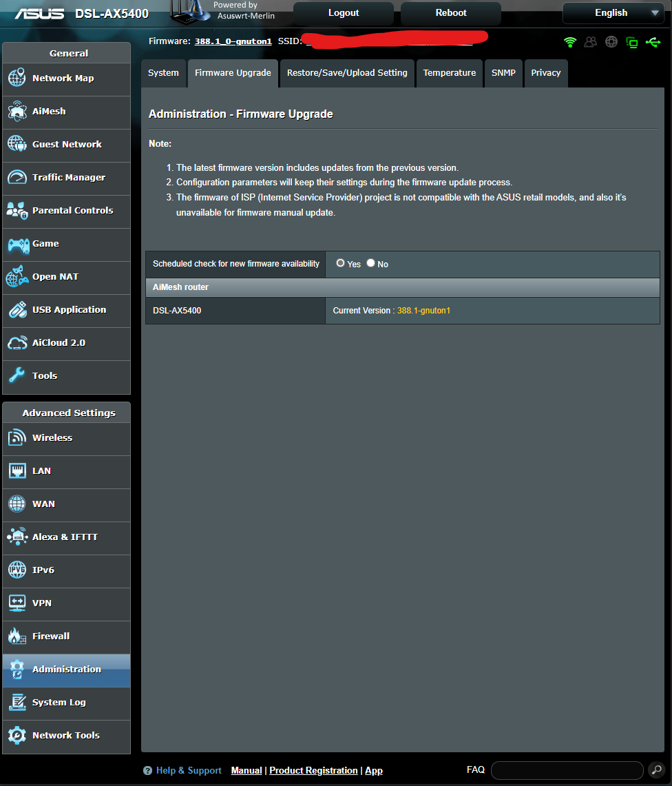Select No for scheduled firmware check
This screenshot has height=786, width=672.
pos(370,263)
